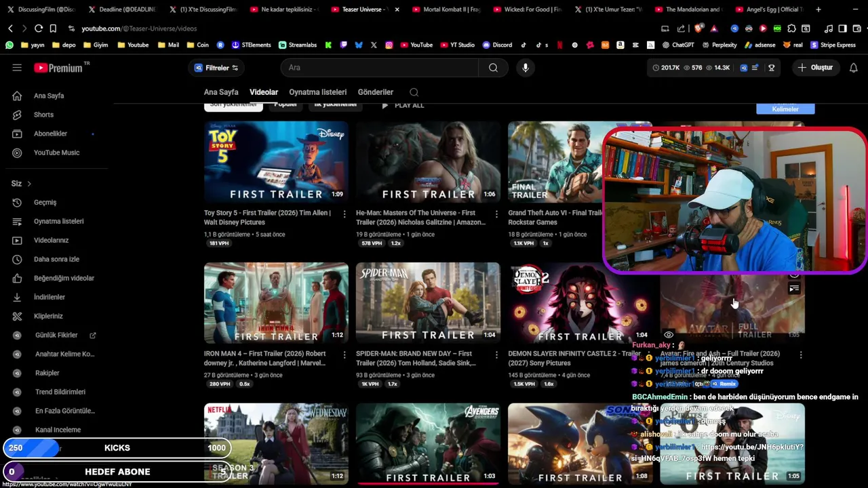The width and height of the screenshot is (868, 488).
Task: Open StreamLabs bookmark
Action: coord(297,45)
